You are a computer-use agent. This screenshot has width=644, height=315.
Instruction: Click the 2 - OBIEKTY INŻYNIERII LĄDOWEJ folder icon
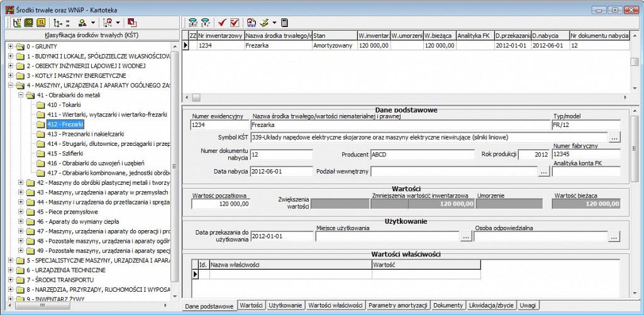(x=20, y=66)
